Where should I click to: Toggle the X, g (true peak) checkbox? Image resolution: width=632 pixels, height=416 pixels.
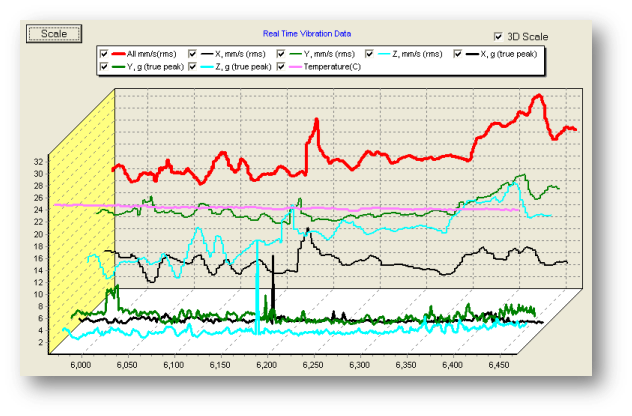click(x=461, y=53)
